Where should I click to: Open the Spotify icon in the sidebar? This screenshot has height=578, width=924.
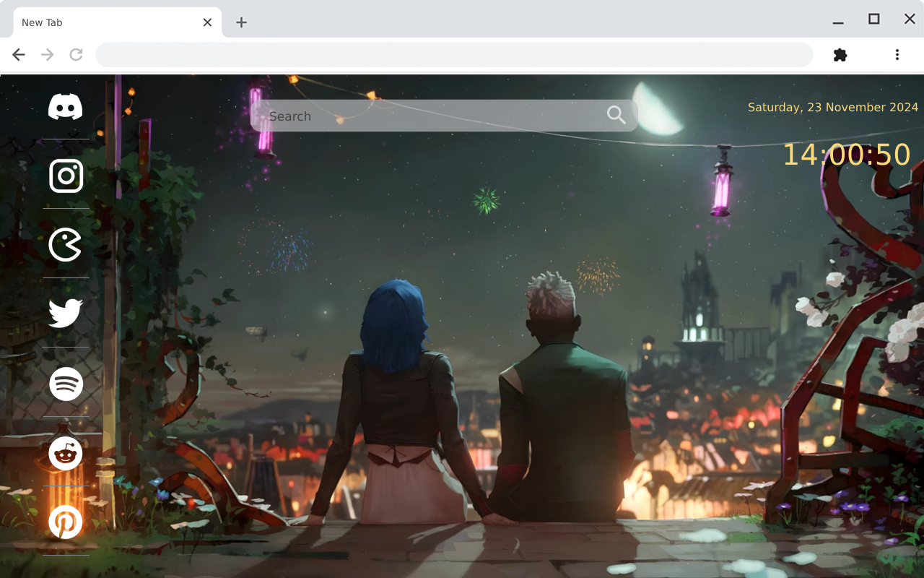pos(65,384)
